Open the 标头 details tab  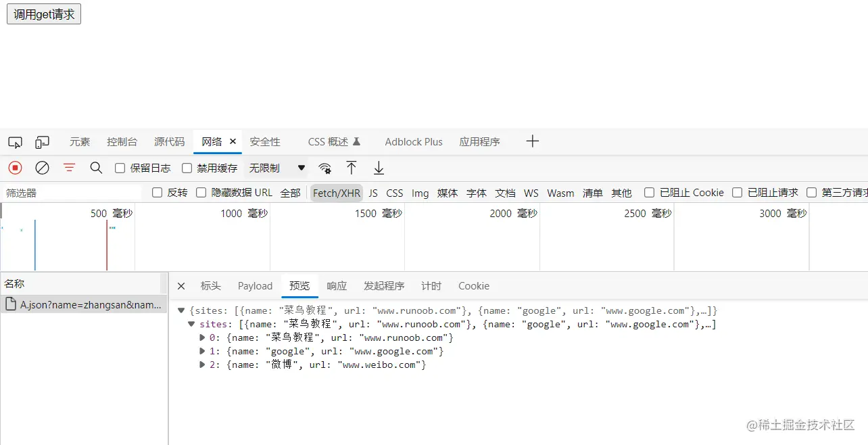pos(211,286)
